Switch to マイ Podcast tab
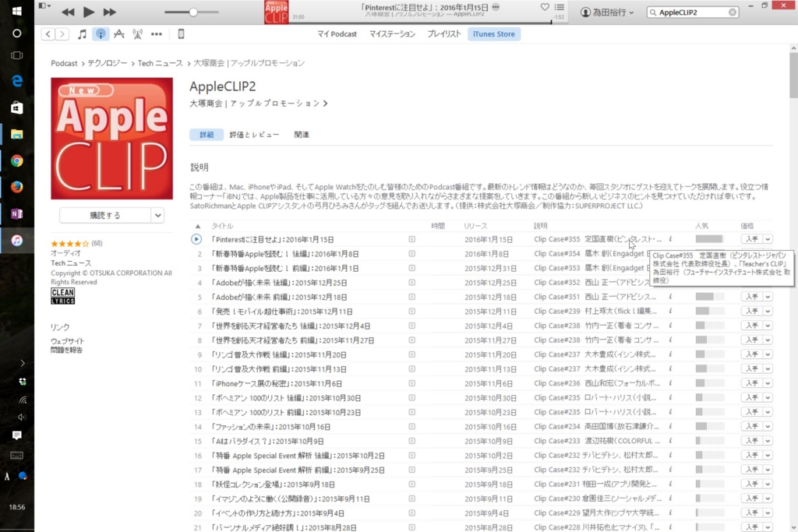 pos(337,34)
